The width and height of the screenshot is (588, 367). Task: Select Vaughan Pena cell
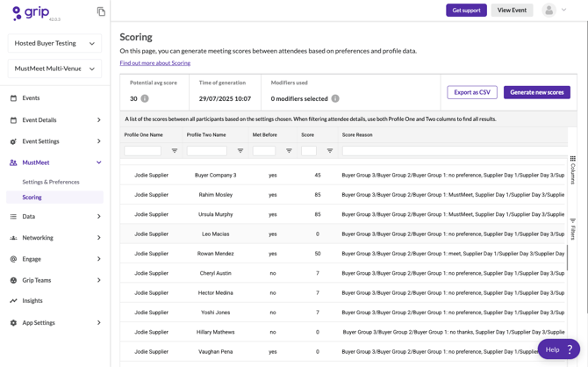tap(216, 351)
